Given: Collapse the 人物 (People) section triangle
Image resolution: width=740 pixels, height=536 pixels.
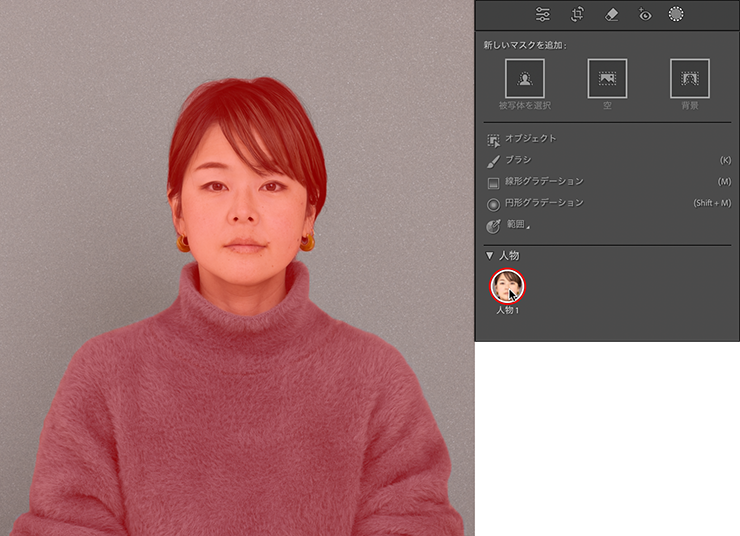Looking at the screenshot, I should click(x=489, y=256).
